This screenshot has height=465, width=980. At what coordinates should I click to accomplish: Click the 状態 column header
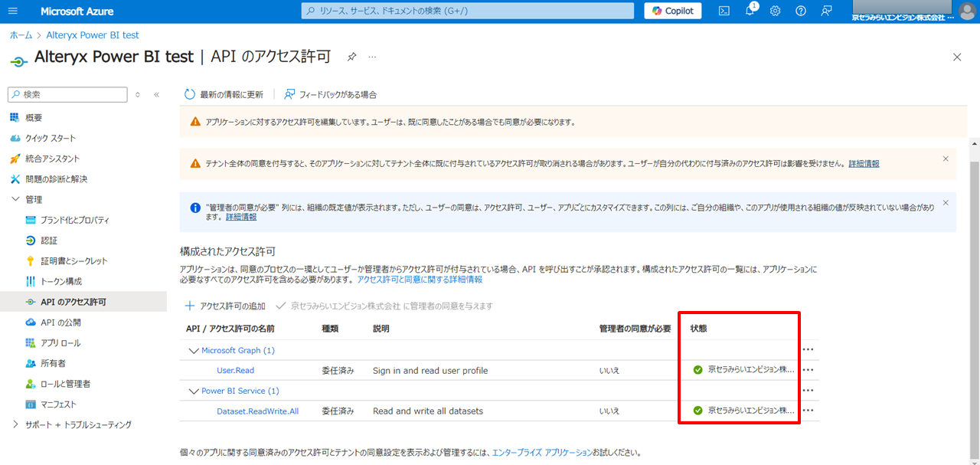[x=698, y=329]
